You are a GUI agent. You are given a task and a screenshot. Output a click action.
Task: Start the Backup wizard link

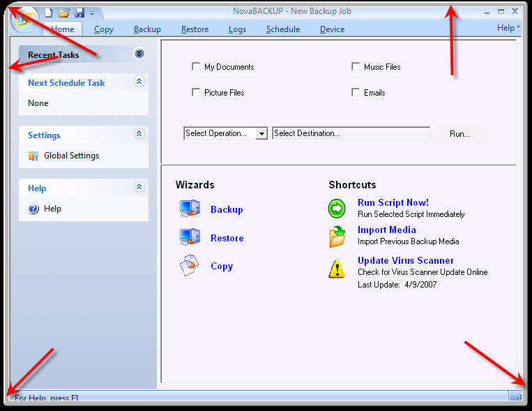pyautogui.click(x=227, y=209)
